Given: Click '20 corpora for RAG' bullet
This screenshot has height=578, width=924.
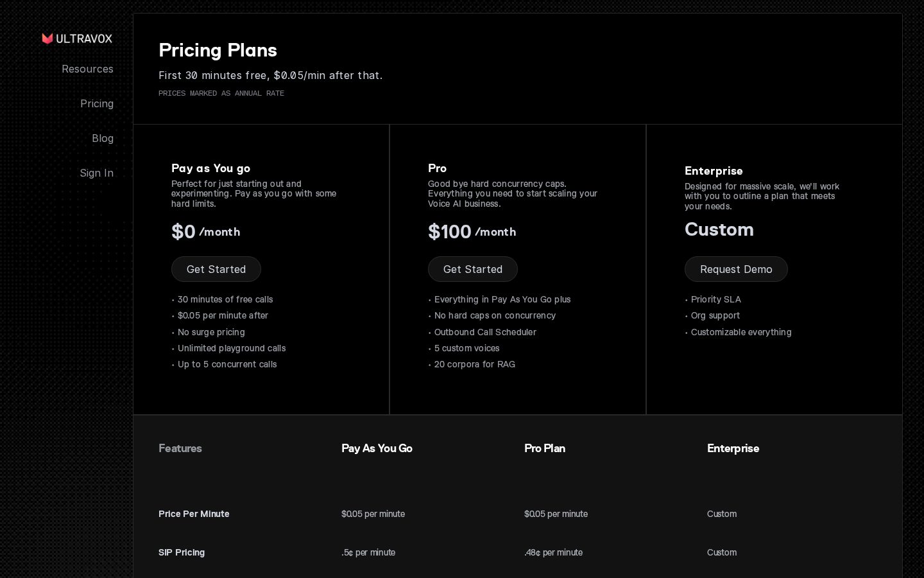Looking at the screenshot, I should tap(475, 364).
